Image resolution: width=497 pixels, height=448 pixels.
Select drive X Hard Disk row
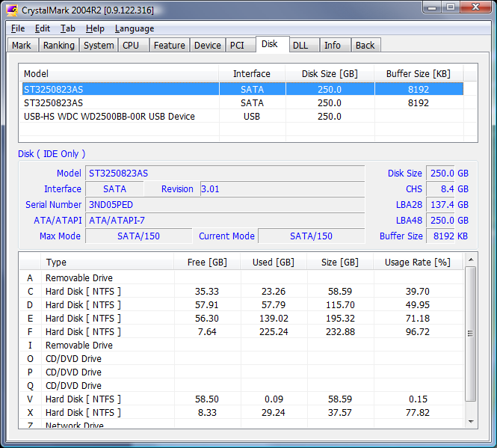point(241,412)
